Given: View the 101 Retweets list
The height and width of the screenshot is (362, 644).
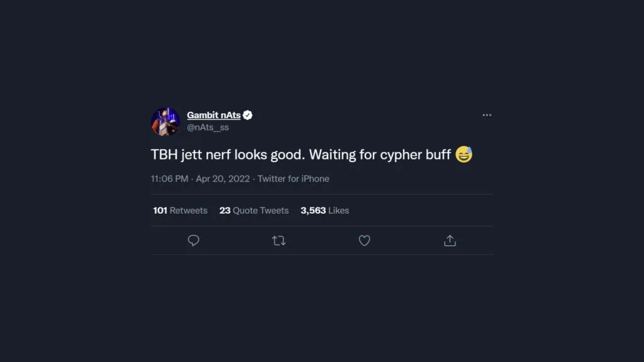Looking at the screenshot, I should pyautogui.click(x=180, y=211).
